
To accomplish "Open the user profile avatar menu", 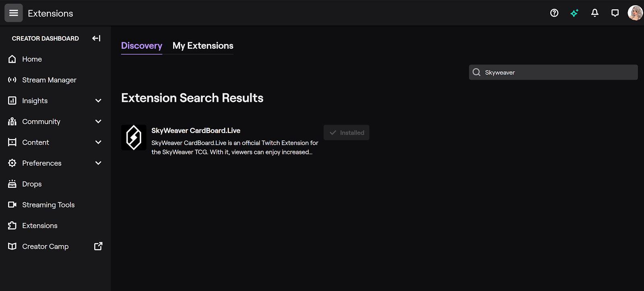I will pos(635,13).
